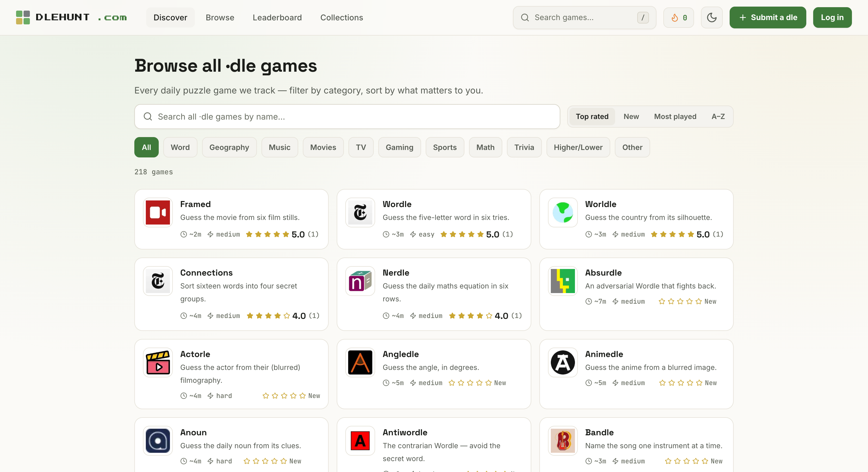Filter by Geography category
This screenshot has height=472, width=868.
coord(229,147)
